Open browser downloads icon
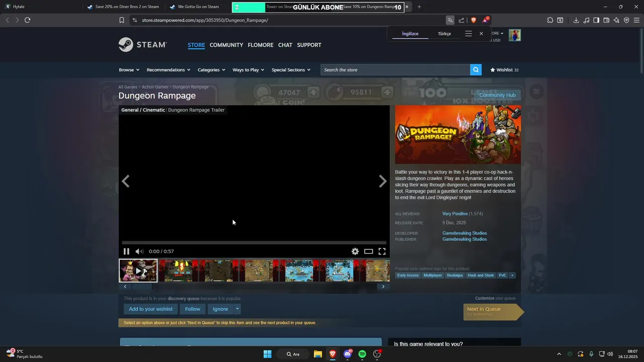 576,20
